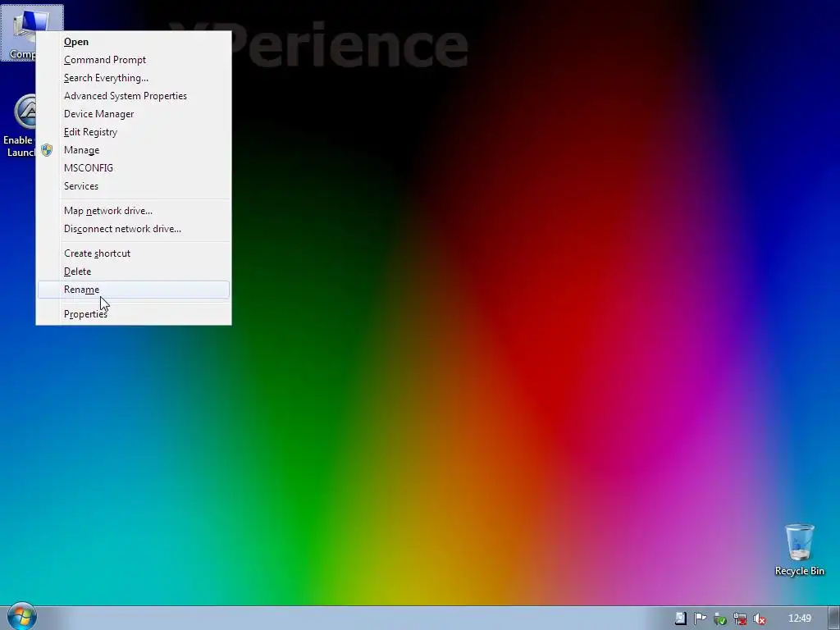Screen dimensions: 840x630
Task: Click the Safely Remove Hardware tray icon
Action: 719,619
